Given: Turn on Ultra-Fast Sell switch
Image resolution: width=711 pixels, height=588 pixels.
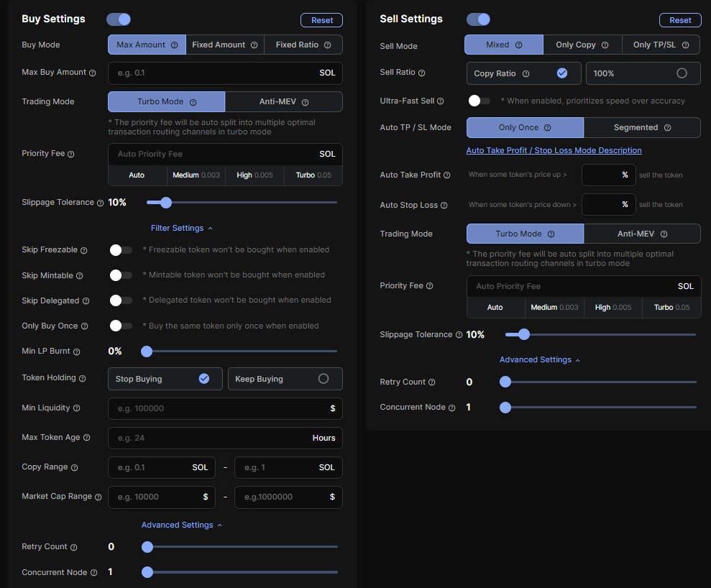Looking at the screenshot, I should click(x=480, y=101).
